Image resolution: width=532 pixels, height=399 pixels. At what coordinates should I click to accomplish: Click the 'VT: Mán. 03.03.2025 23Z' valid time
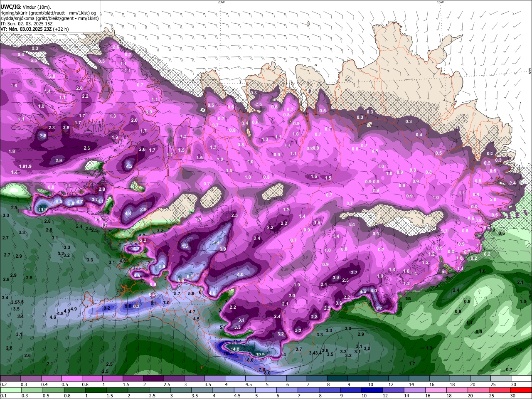pyautogui.click(x=26, y=29)
